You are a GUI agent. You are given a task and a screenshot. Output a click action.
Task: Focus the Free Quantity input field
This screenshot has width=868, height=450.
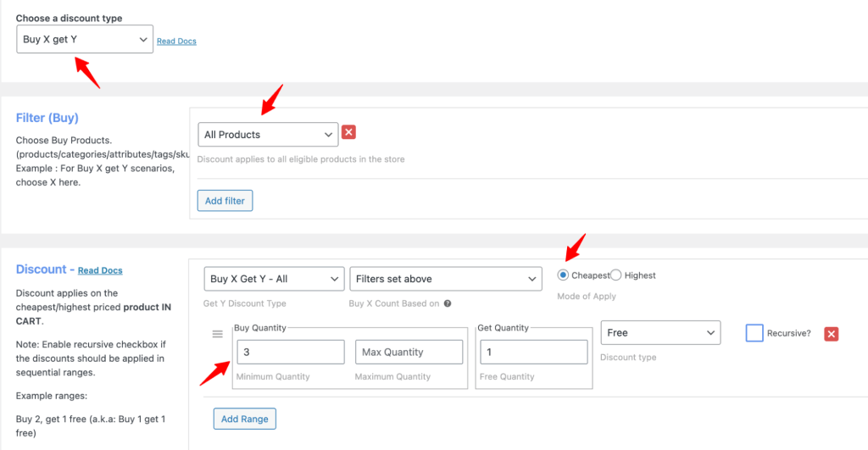coord(534,352)
